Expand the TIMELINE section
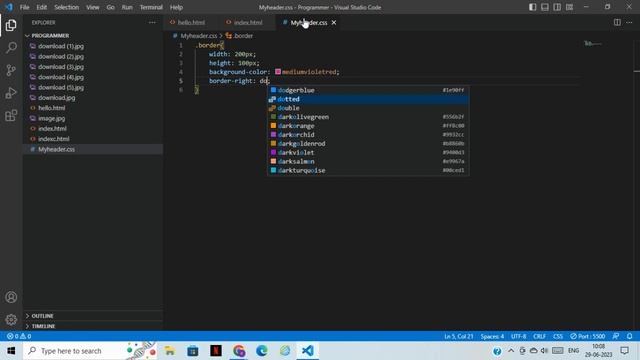 93,326
